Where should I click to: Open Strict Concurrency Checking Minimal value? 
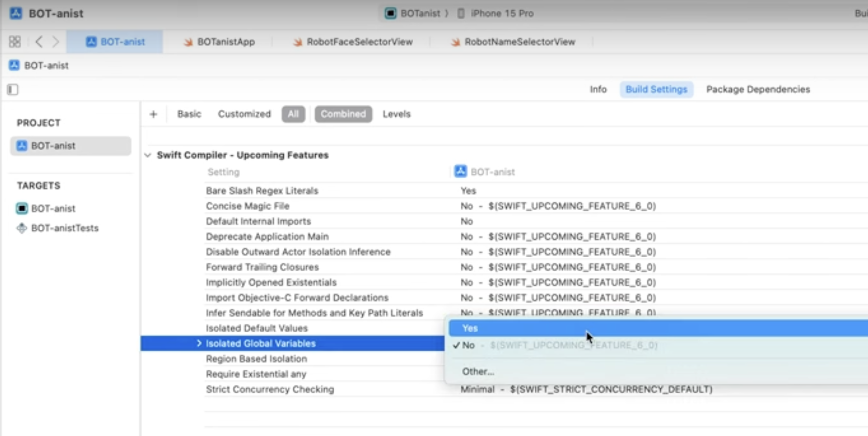[x=586, y=389]
